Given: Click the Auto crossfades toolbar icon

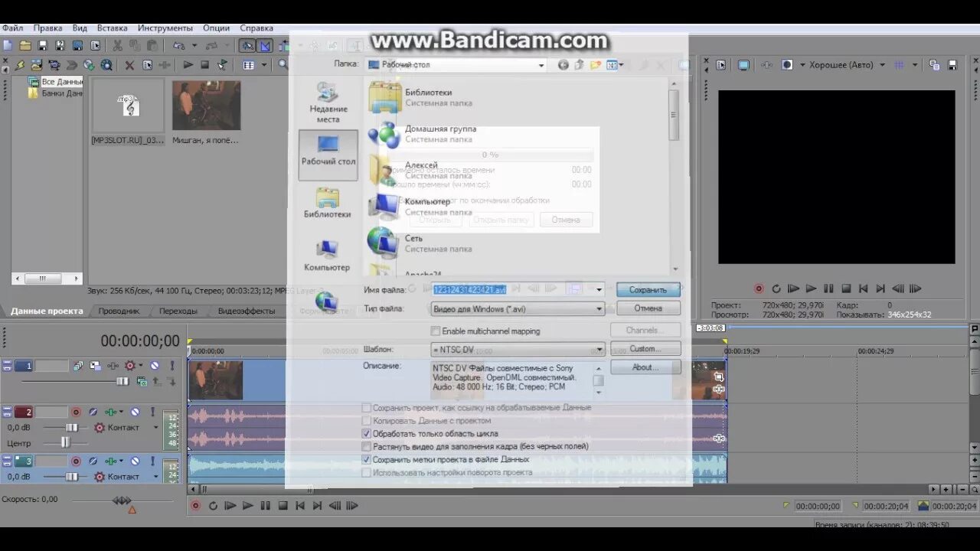Looking at the screenshot, I should (x=266, y=46).
